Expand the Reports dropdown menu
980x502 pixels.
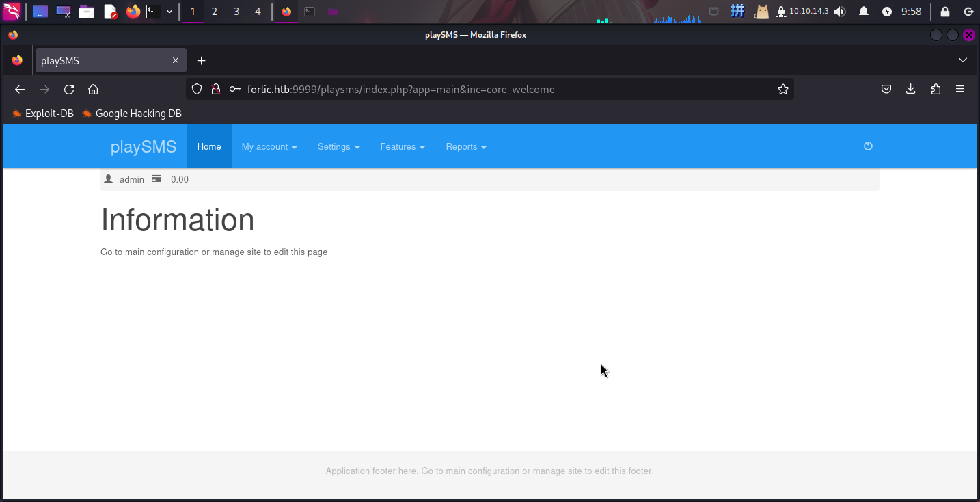tap(466, 146)
